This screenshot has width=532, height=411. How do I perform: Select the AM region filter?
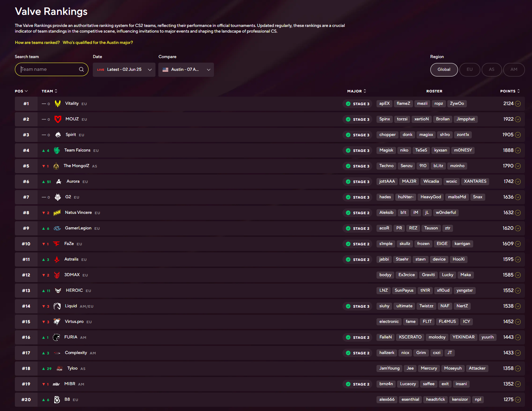pos(514,70)
